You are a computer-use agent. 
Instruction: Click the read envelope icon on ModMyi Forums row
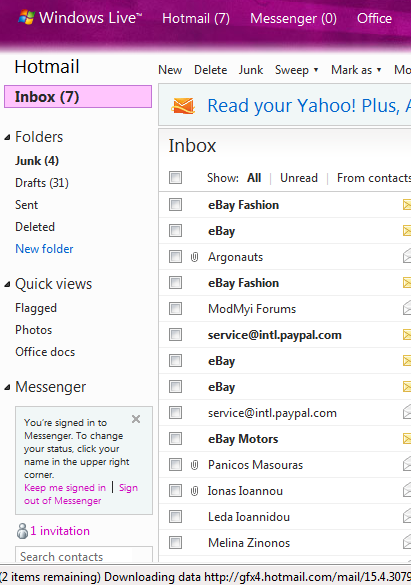pos(407,309)
